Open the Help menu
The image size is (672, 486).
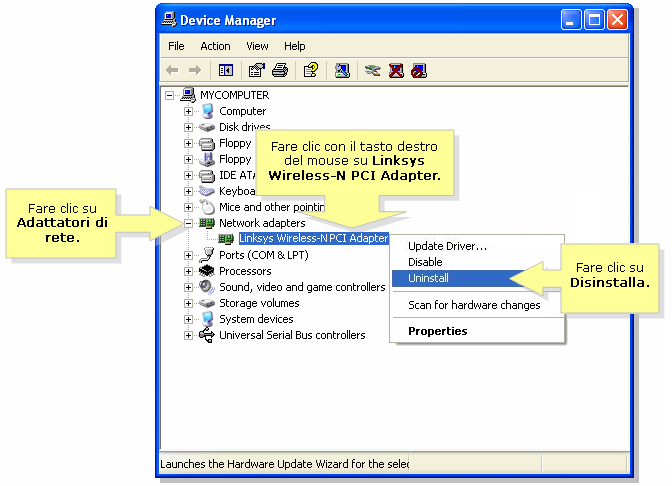[295, 46]
